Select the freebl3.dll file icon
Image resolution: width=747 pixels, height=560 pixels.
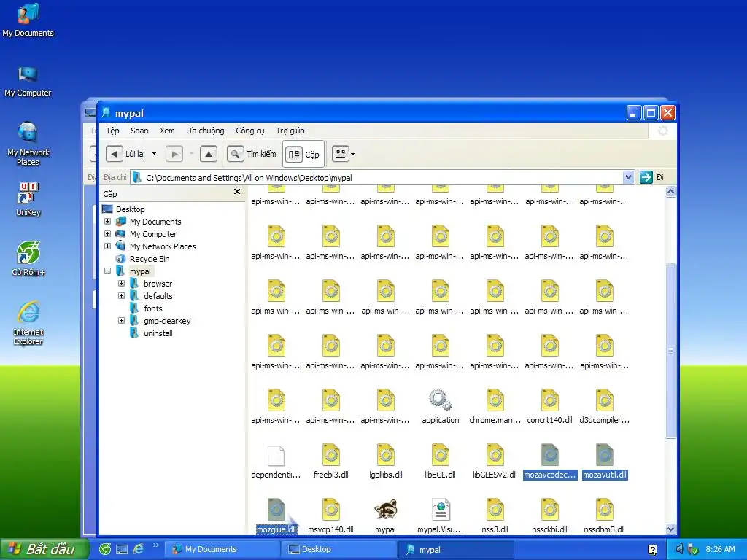[331, 455]
